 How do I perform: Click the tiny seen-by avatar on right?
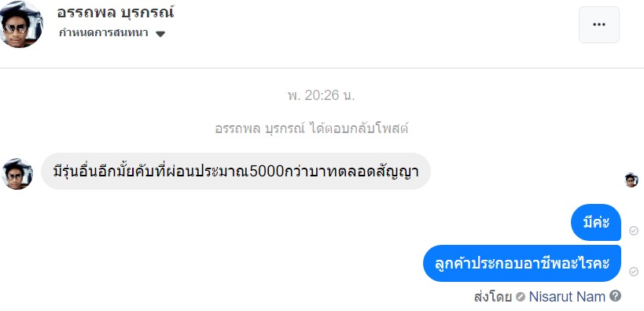pos(631,180)
